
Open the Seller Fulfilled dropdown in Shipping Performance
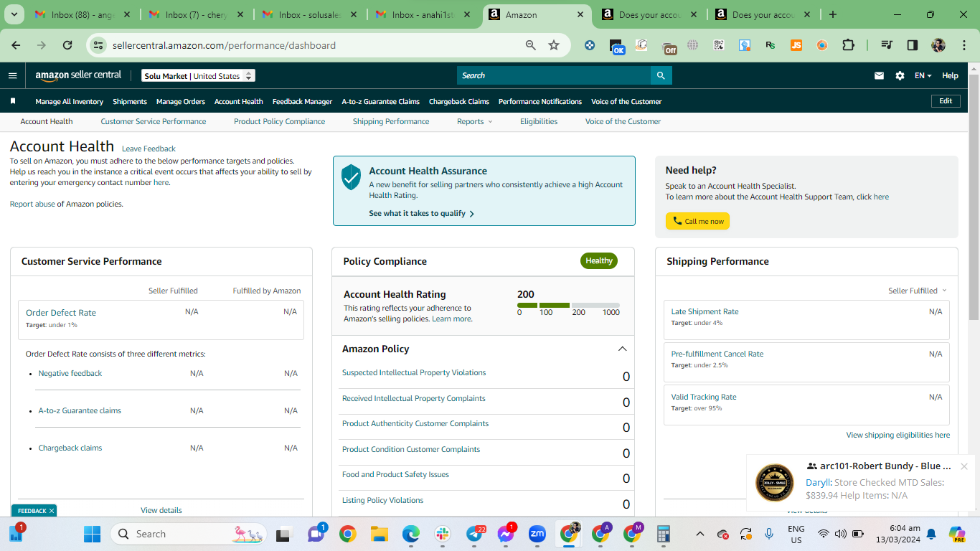pyautogui.click(x=918, y=291)
